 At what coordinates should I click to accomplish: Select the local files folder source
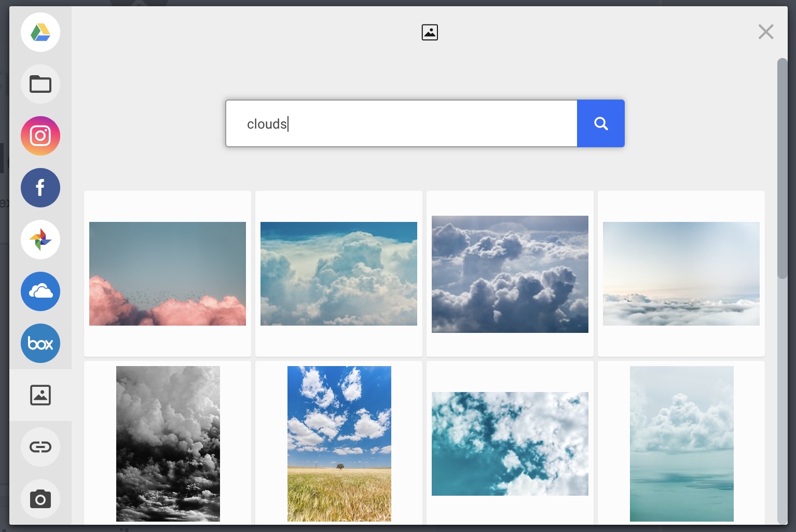[40, 84]
